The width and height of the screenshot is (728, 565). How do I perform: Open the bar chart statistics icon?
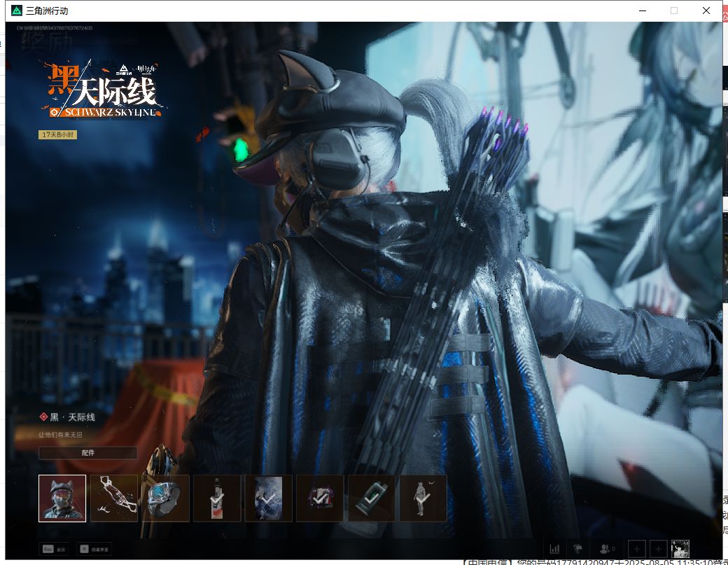555,549
